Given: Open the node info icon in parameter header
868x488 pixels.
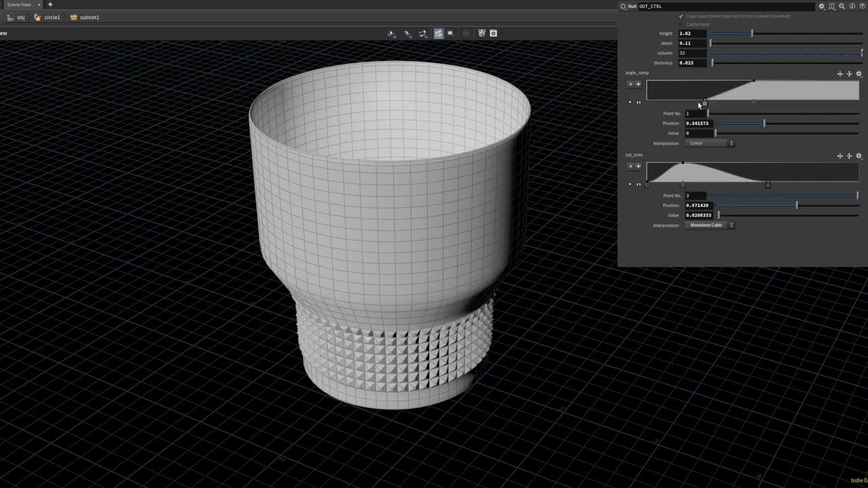Looking at the screenshot, I should pos(852,6).
